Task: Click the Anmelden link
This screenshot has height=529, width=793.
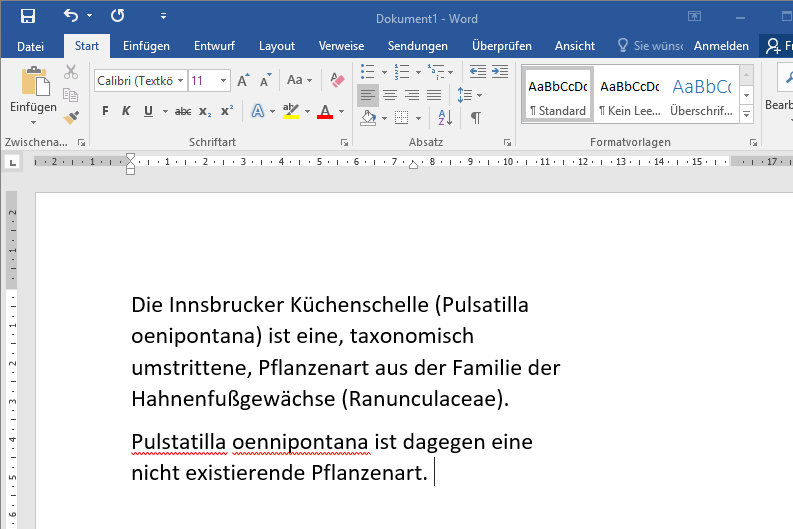Action: (x=721, y=46)
